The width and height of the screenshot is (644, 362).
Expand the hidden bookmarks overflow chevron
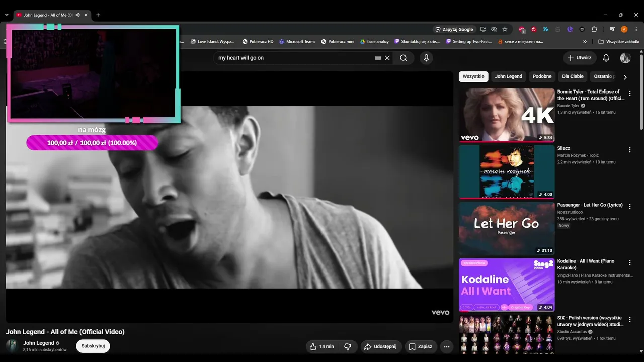pyautogui.click(x=585, y=42)
